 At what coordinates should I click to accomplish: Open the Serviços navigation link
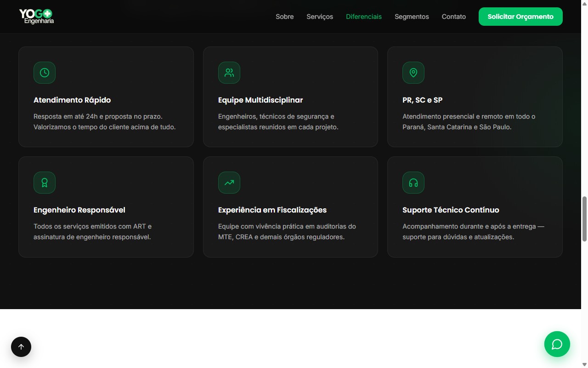(320, 17)
